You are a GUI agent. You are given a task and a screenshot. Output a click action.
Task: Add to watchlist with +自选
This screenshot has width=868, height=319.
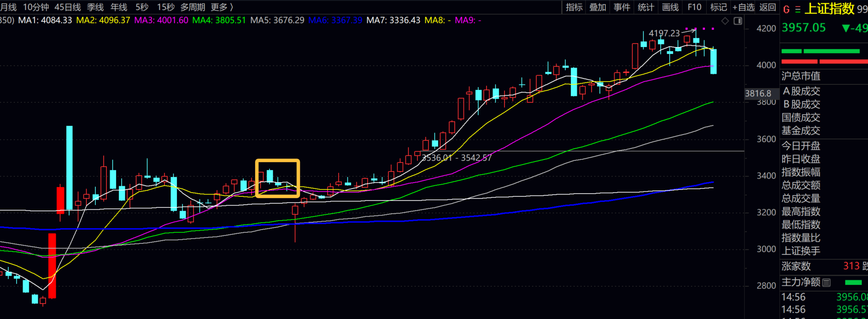click(743, 7)
